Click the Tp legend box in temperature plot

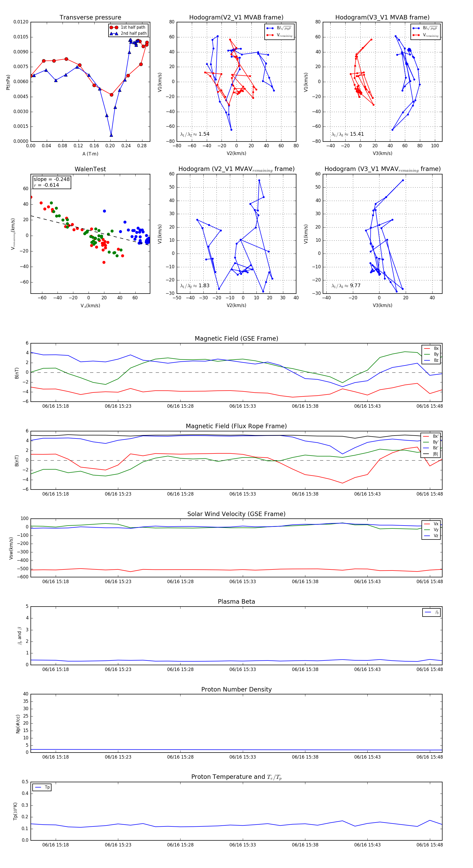[x=42, y=787]
